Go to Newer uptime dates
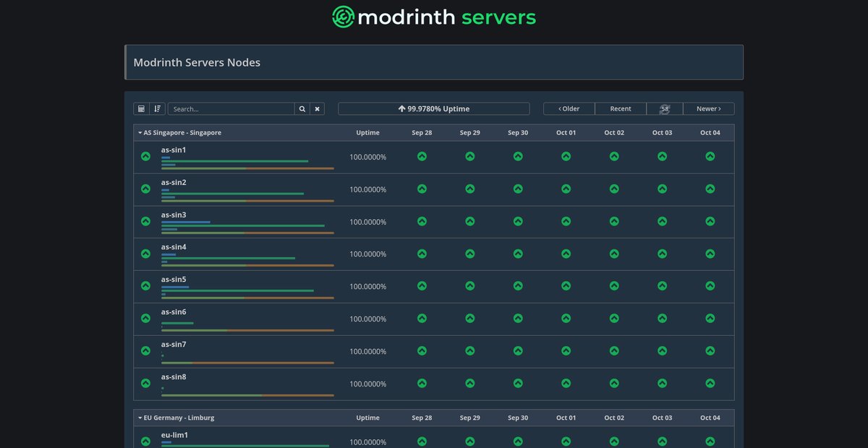 708,108
